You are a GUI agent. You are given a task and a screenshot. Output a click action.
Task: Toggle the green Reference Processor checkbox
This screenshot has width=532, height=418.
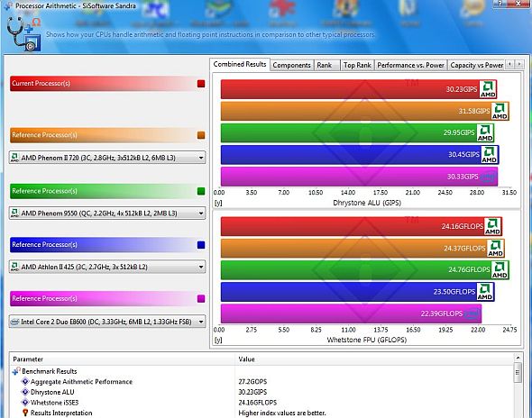(201, 191)
